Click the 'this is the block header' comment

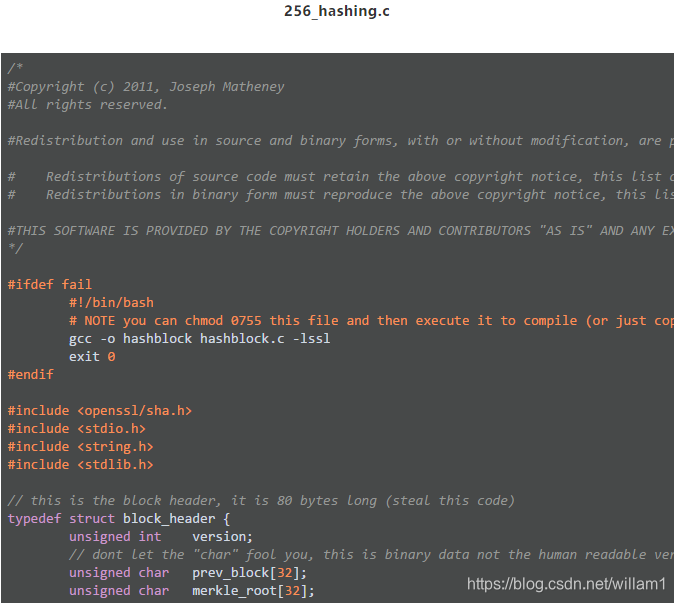[261, 501]
